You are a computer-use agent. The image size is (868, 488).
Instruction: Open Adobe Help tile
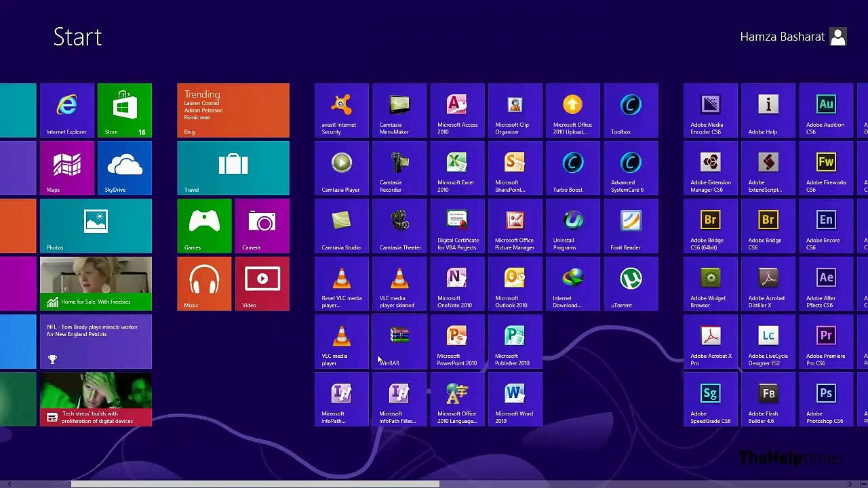pos(768,110)
